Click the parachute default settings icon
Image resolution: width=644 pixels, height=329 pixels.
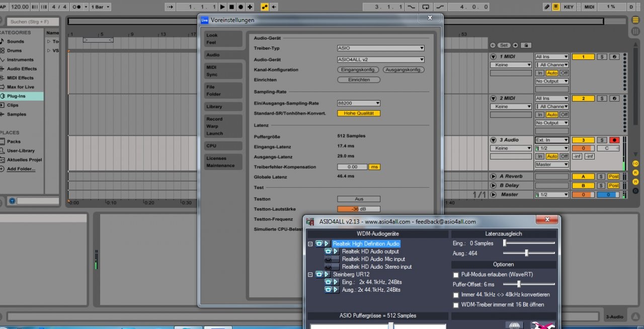tap(514, 325)
